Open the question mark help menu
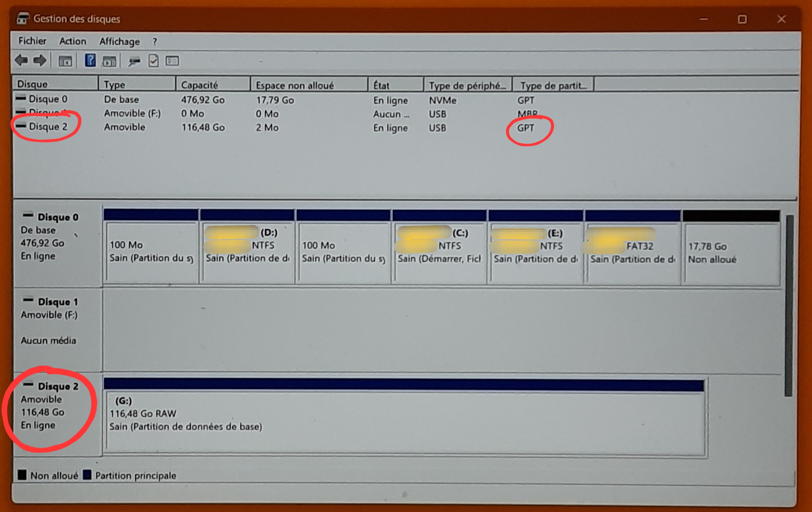 (155, 42)
